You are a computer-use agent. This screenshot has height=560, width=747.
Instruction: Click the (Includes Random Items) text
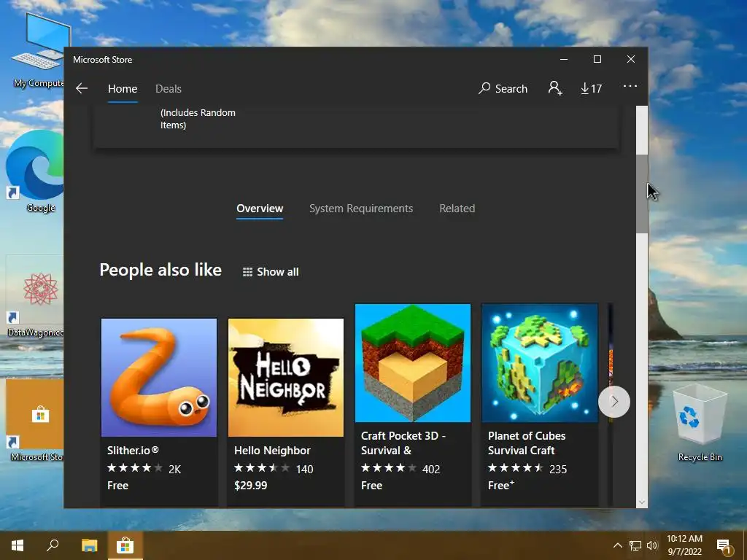198,119
